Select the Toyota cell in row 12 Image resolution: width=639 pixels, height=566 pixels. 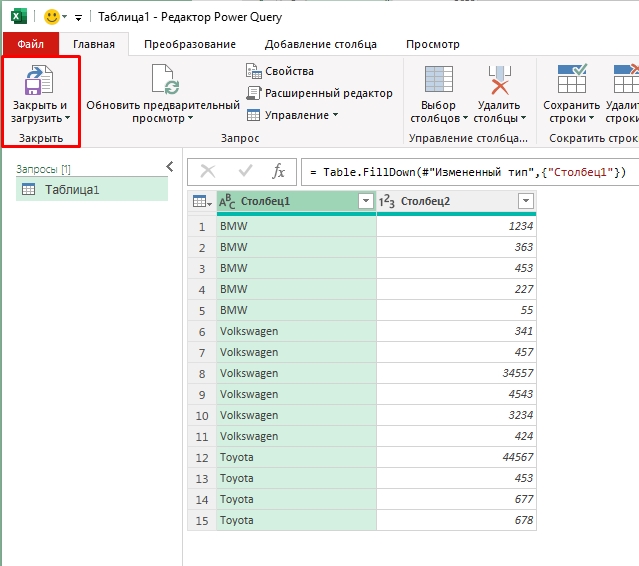pos(296,457)
